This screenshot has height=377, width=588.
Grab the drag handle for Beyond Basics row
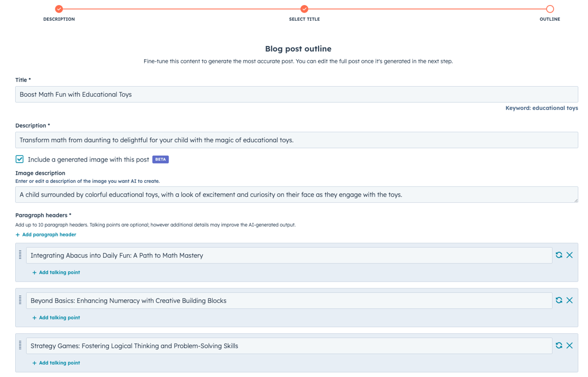(20, 300)
